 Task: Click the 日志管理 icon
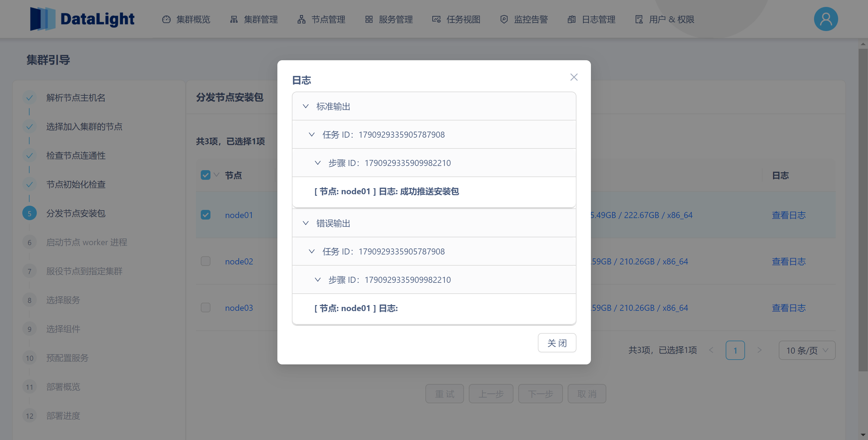[571, 20]
